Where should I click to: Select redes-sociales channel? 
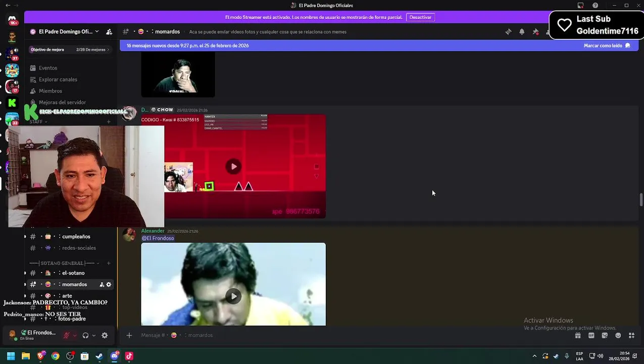[x=71, y=248]
